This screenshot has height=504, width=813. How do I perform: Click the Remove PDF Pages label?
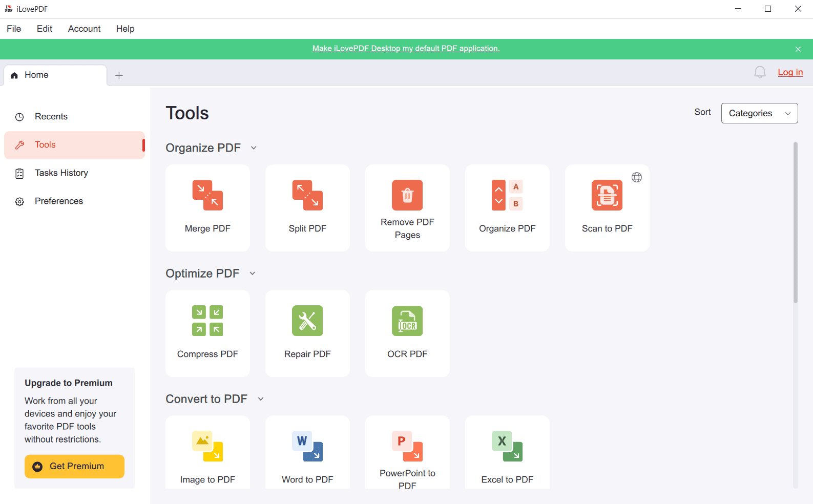tap(407, 228)
